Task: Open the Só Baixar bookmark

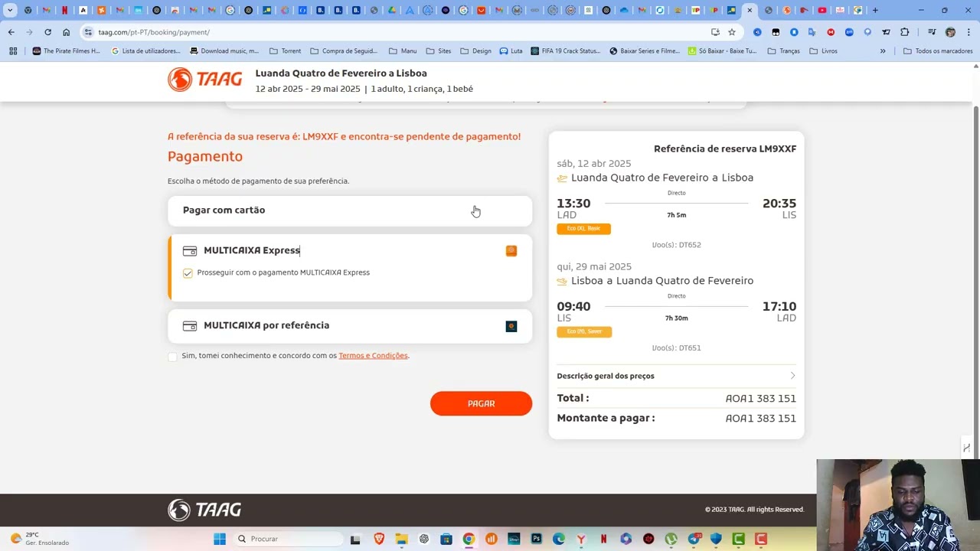Action: pyautogui.click(x=723, y=51)
